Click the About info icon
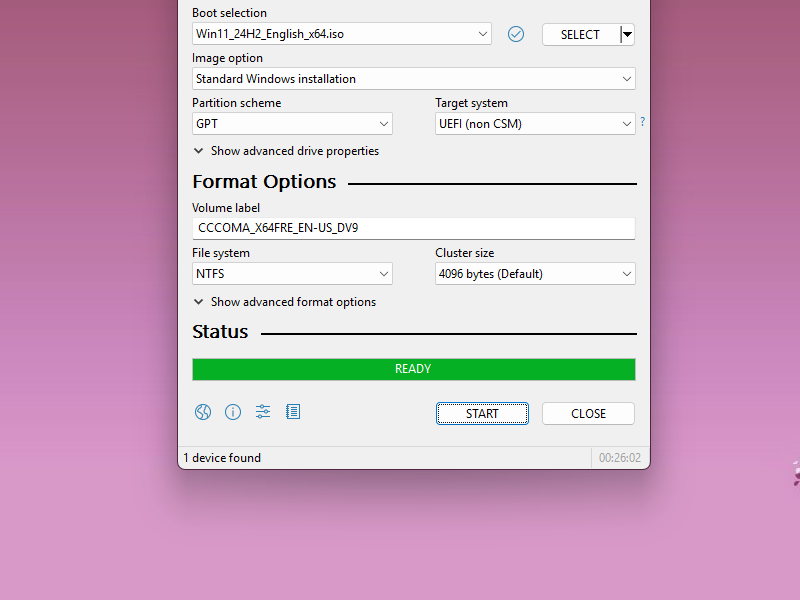 pos(233,412)
